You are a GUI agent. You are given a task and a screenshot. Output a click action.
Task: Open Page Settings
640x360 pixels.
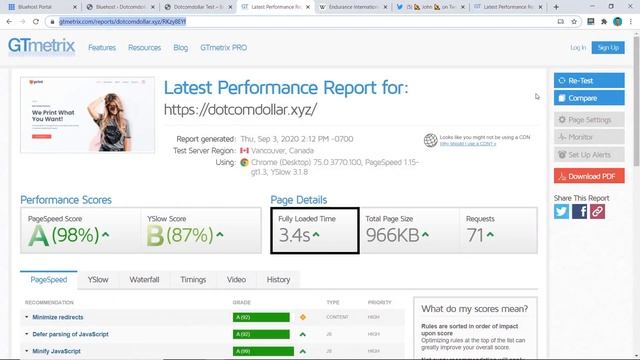[x=589, y=120]
